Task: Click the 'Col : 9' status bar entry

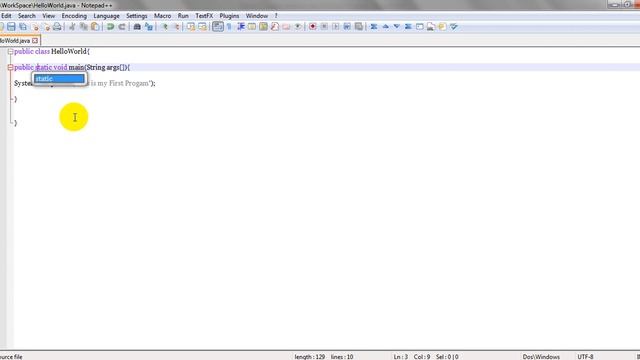Action: pyautogui.click(x=422, y=357)
